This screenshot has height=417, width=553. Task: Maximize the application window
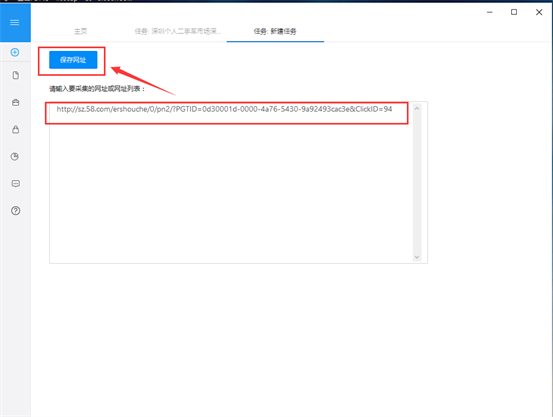pyautogui.click(x=514, y=12)
